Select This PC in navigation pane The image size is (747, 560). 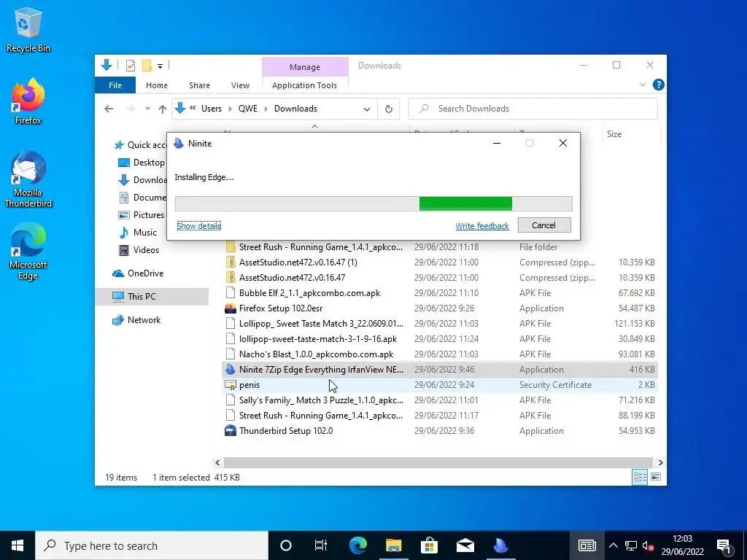pyautogui.click(x=152, y=296)
